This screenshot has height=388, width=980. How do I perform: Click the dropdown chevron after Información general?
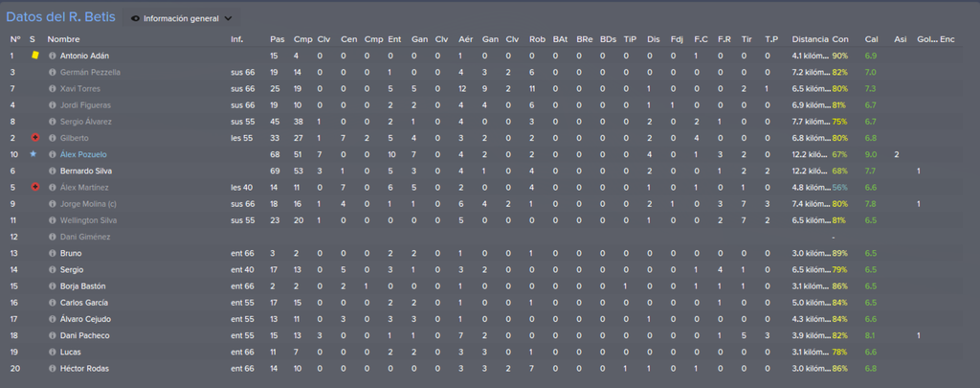[228, 19]
